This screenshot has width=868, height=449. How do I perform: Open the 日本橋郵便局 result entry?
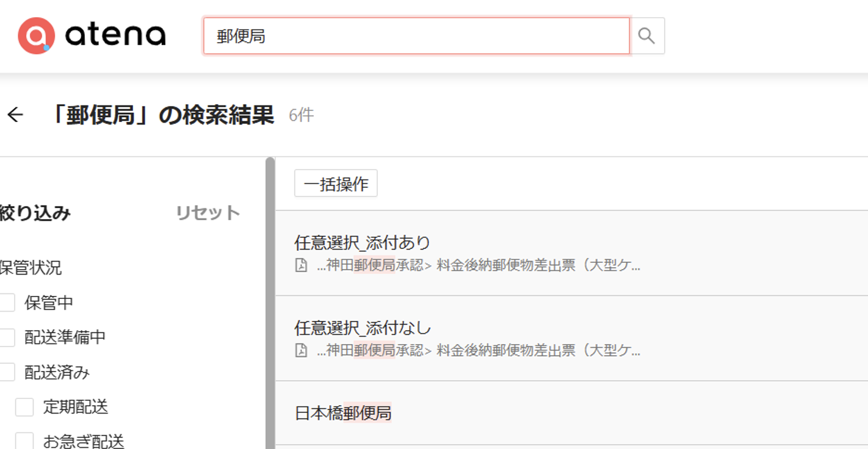[344, 413]
